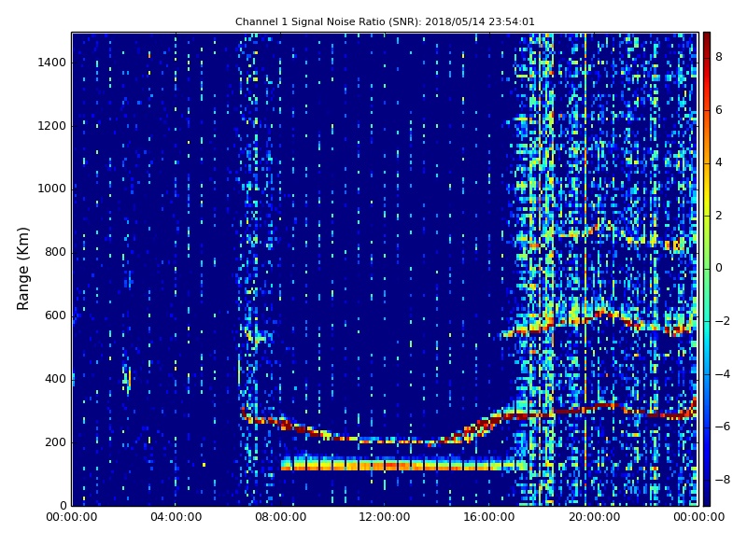This screenshot has width=747, height=560.
Task: Click the 16:00:00 time tick label
Action: pyautogui.click(x=489, y=517)
